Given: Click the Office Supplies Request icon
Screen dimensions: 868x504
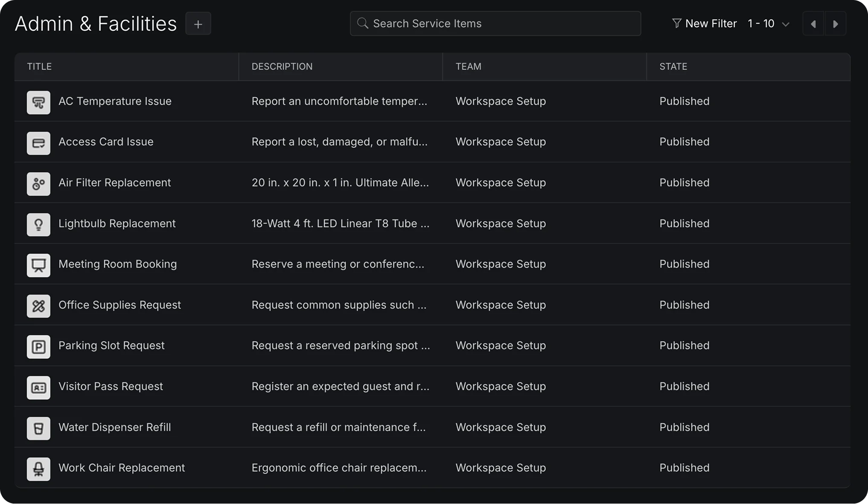Looking at the screenshot, I should (38, 306).
